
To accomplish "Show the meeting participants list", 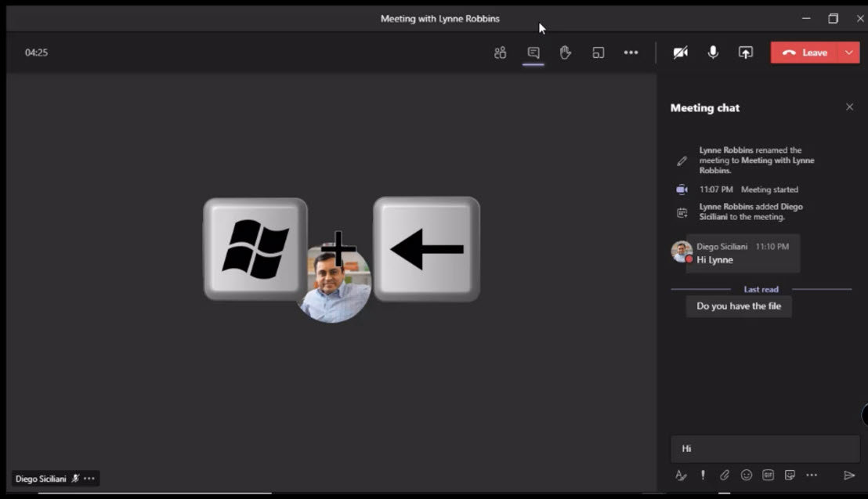I will pyautogui.click(x=500, y=53).
